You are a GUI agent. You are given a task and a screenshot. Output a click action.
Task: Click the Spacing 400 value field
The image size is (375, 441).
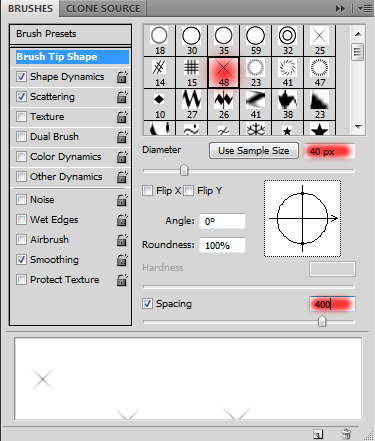pos(332,304)
